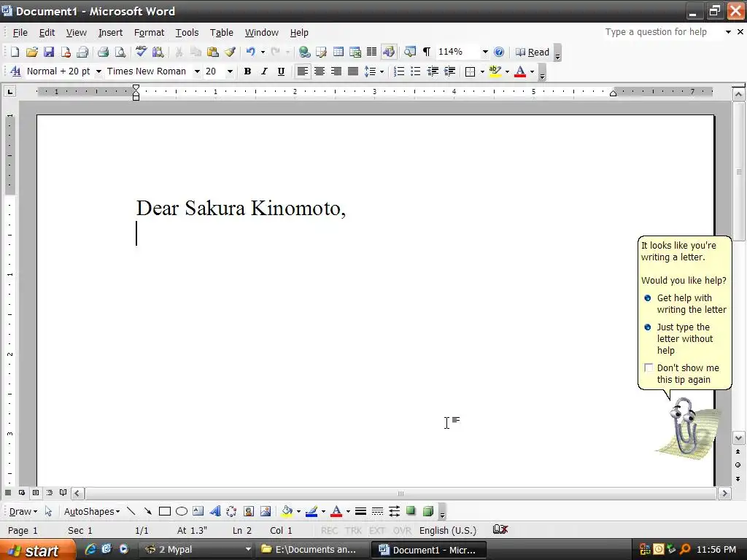Toggle Justify alignment button

click(x=353, y=71)
